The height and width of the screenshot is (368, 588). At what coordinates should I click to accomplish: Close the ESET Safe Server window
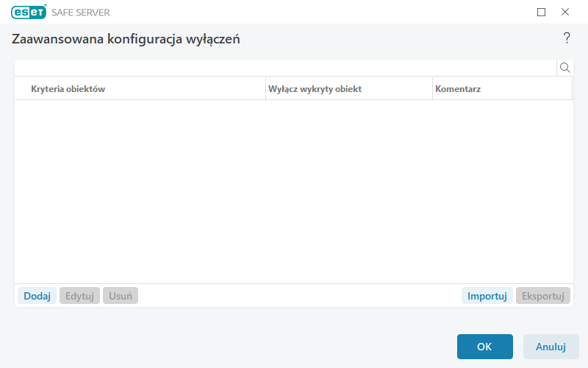[565, 12]
